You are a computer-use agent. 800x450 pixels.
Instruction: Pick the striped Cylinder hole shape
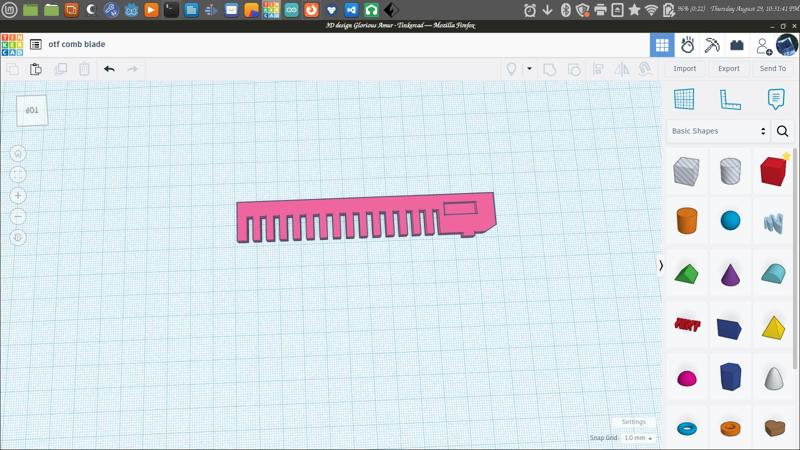pos(730,171)
